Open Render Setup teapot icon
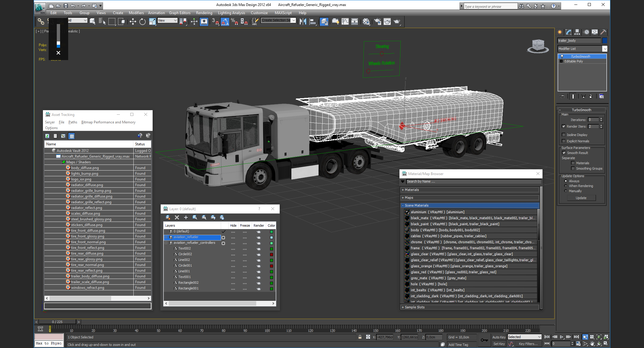 tap(378, 21)
